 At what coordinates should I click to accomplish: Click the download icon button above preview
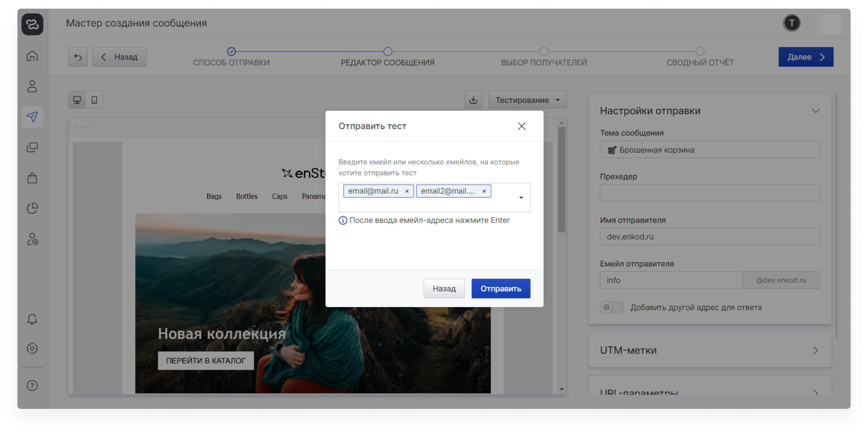pos(473,100)
